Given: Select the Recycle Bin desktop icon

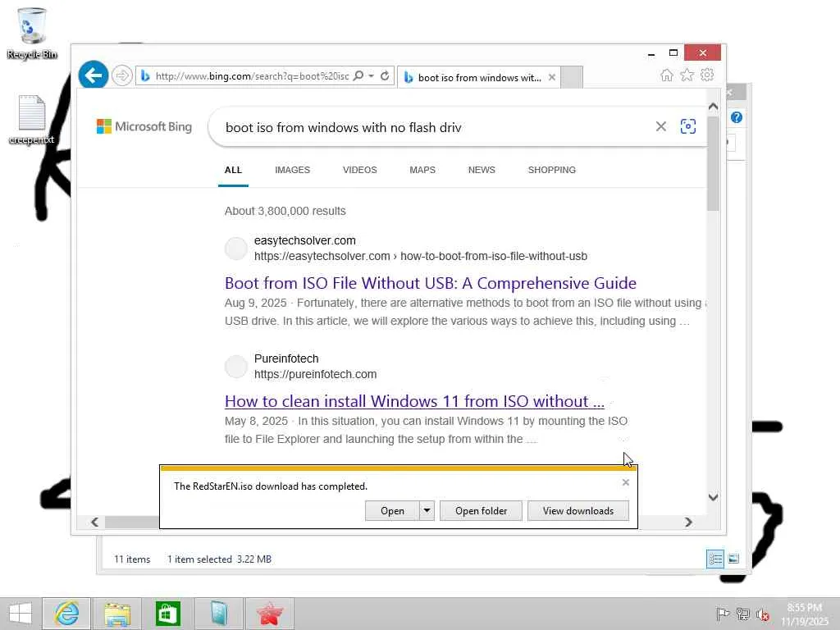Looking at the screenshot, I should [32, 33].
